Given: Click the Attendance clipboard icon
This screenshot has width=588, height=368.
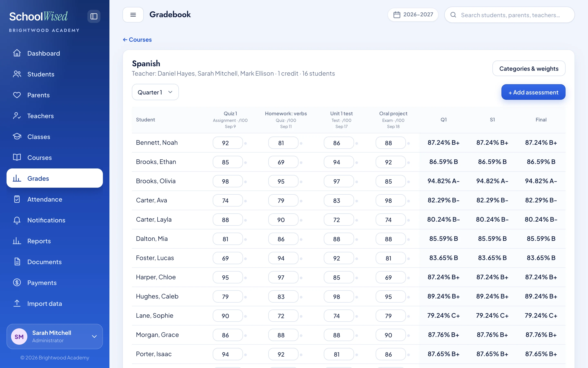Looking at the screenshot, I should [x=17, y=199].
